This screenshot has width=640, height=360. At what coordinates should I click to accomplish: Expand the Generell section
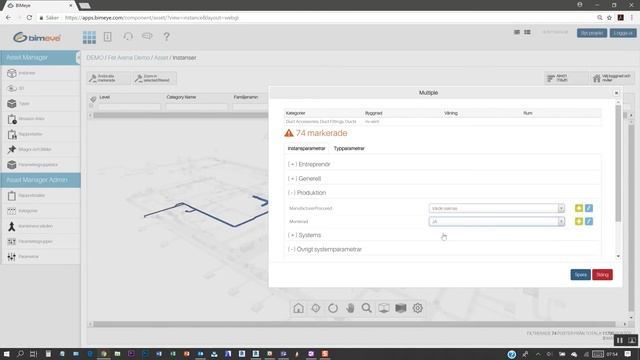(x=304, y=178)
